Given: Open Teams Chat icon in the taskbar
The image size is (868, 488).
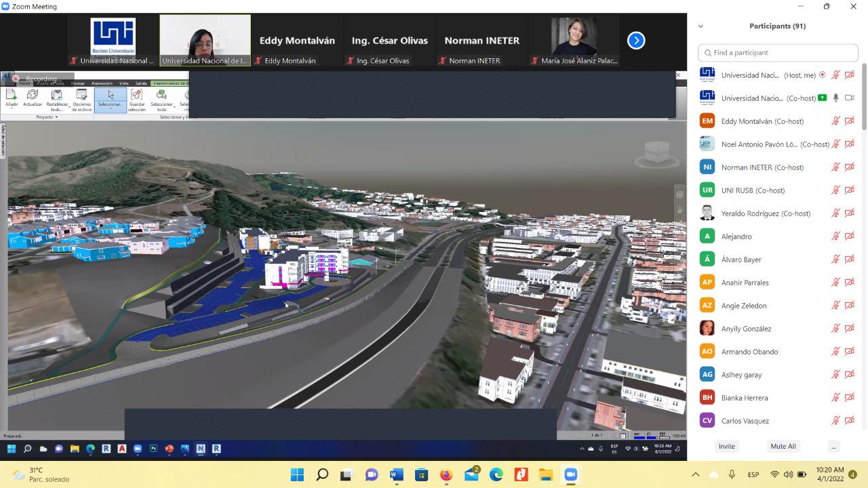Looking at the screenshot, I should tap(372, 474).
